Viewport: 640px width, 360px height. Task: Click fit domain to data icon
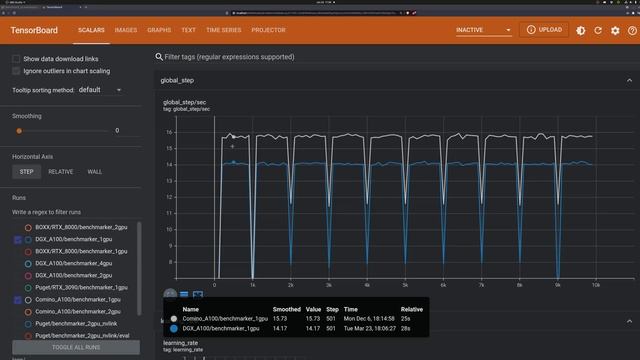198,294
